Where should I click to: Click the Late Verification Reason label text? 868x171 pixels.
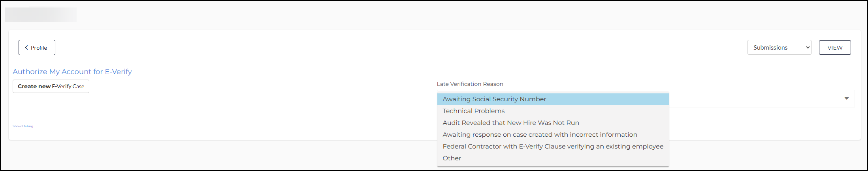(x=470, y=84)
